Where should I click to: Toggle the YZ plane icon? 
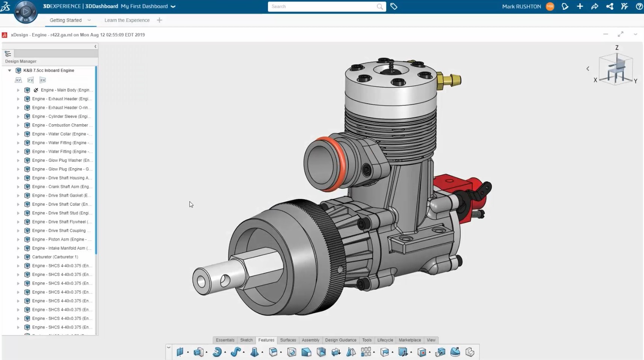[30, 80]
